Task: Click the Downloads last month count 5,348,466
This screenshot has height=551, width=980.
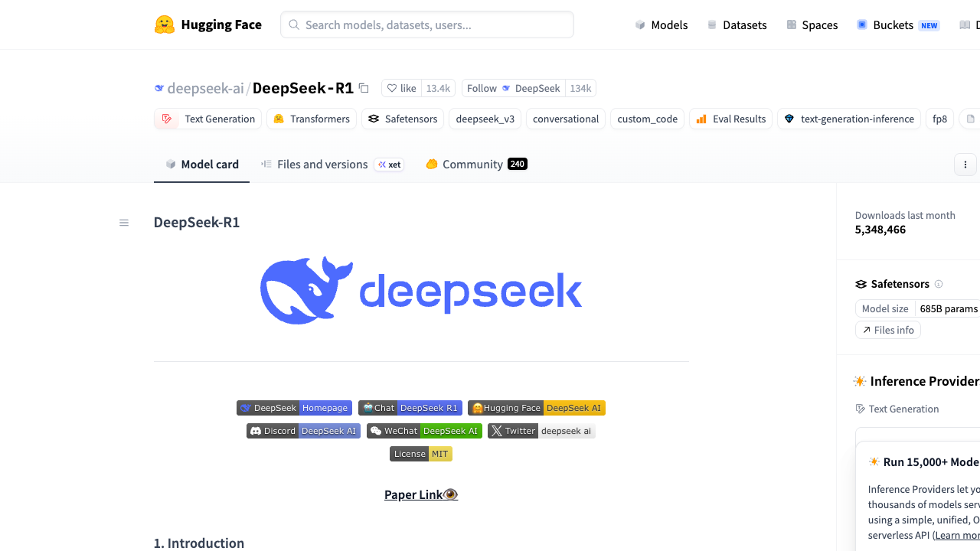Action: coord(880,230)
